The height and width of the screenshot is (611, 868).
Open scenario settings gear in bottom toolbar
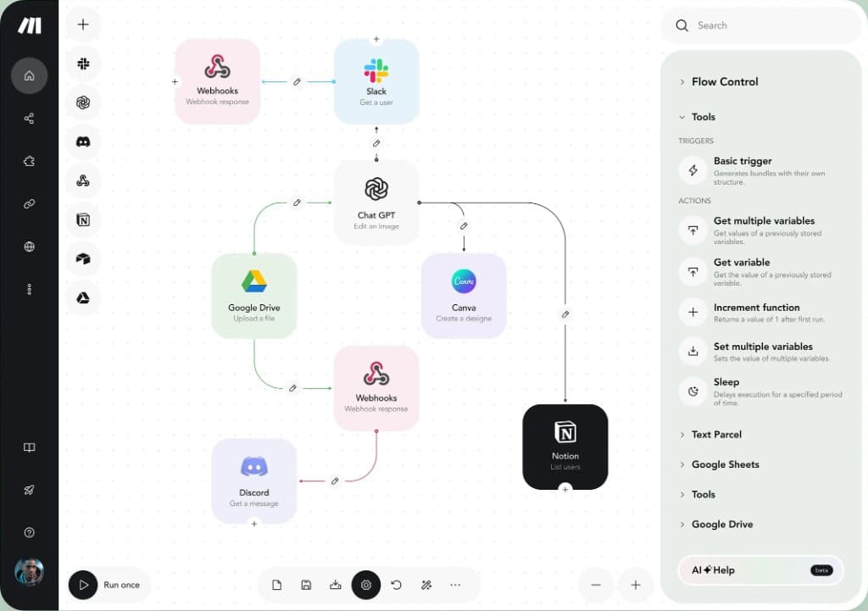(366, 585)
